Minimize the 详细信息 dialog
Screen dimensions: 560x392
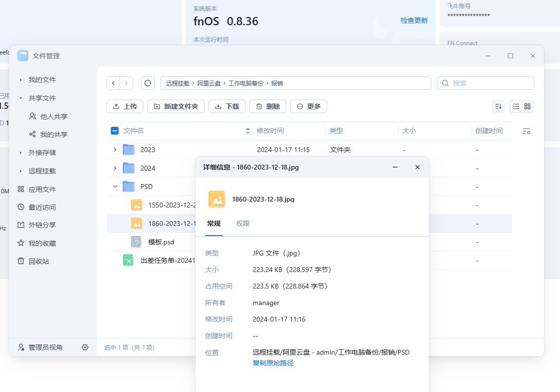pyautogui.click(x=395, y=167)
